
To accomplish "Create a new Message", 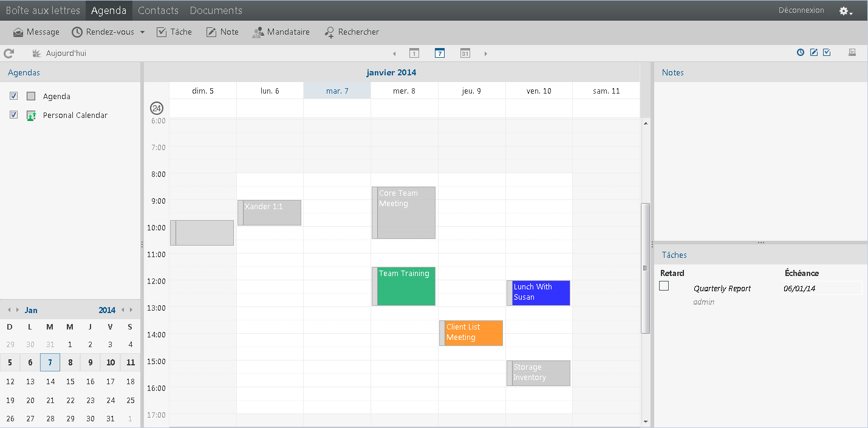I will pos(36,32).
